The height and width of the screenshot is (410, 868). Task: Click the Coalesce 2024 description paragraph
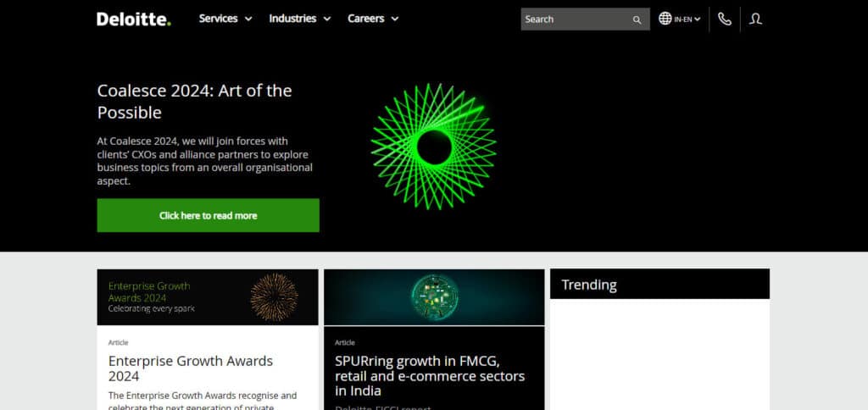point(205,161)
